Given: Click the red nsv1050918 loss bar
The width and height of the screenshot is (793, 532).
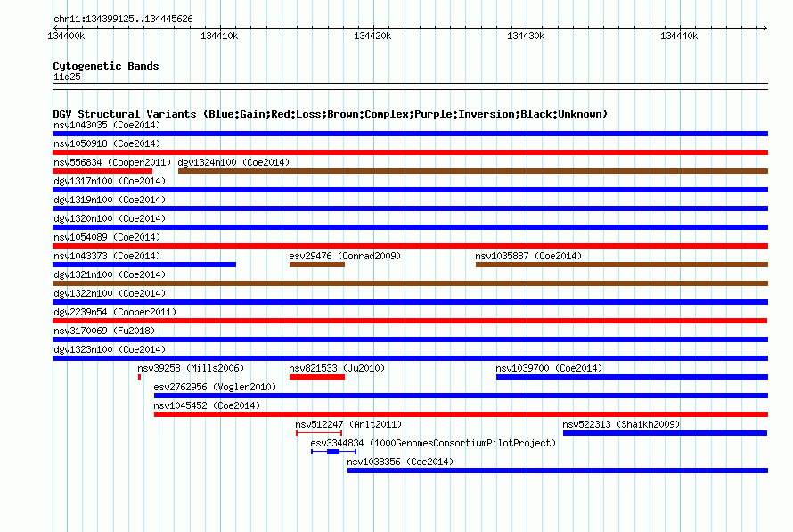Looking at the screenshot, I should point(410,152).
